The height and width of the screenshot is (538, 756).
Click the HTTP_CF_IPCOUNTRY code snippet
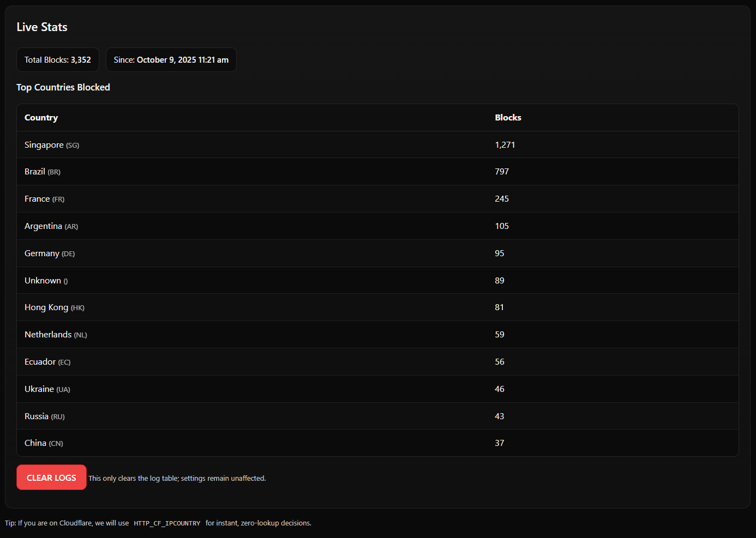[167, 523]
